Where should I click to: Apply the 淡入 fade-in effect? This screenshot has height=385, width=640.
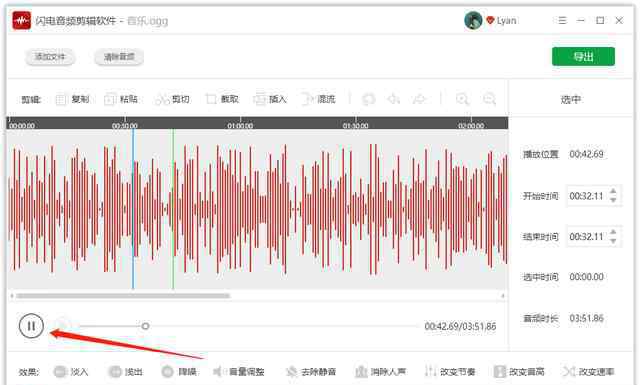pos(71,372)
